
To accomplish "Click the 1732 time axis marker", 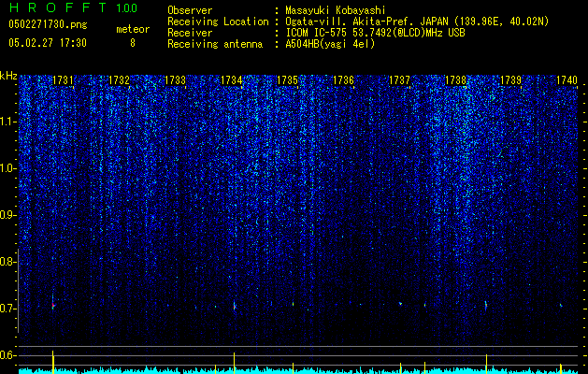I will pyautogui.click(x=119, y=80).
